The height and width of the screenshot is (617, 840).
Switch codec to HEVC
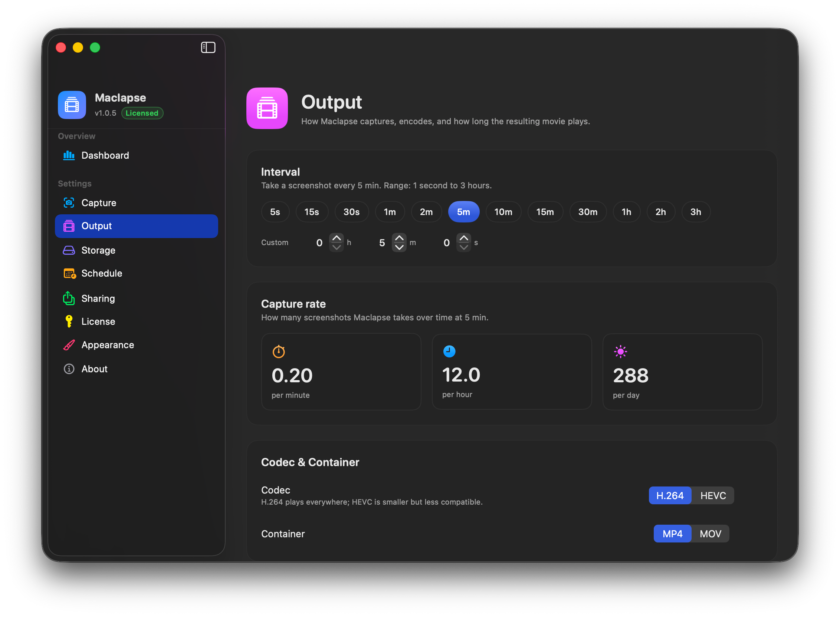pyautogui.click(x=713, y=496)
